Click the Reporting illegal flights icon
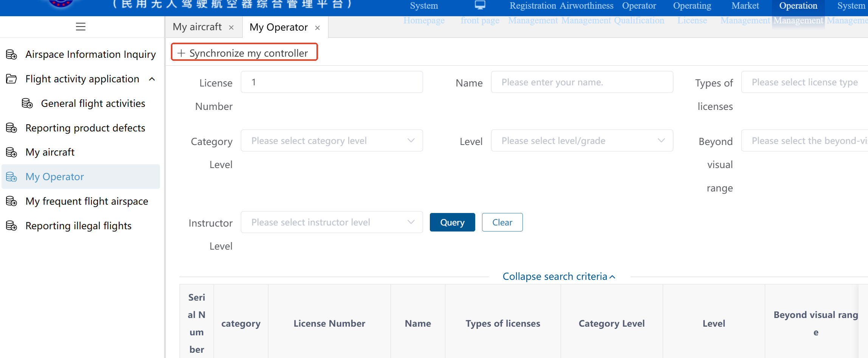 [x=12, y=226]
